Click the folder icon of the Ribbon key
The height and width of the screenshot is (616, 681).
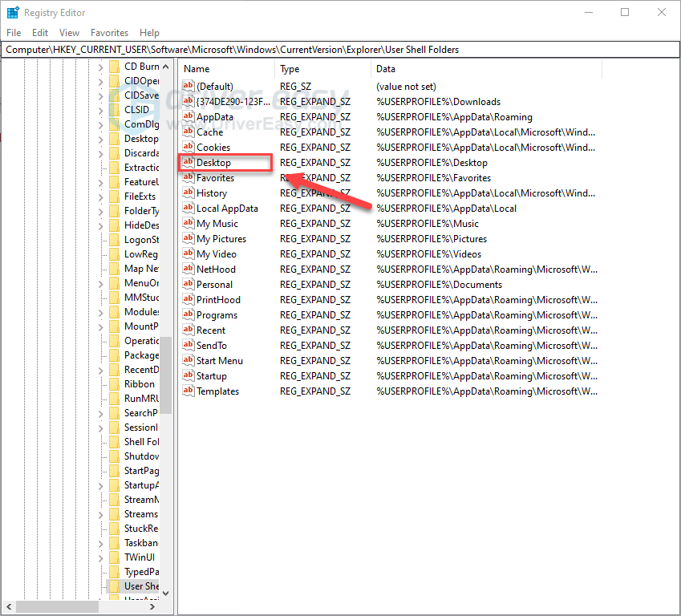point(114,384)
